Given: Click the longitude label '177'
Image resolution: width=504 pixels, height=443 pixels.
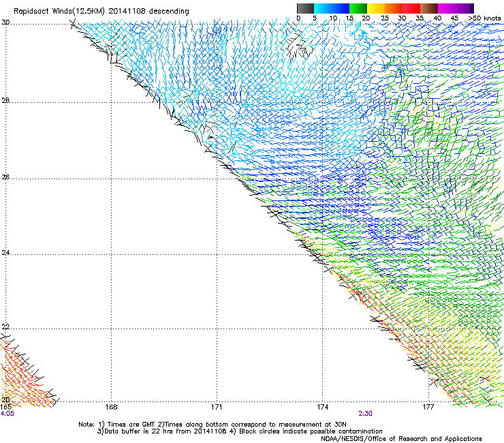Looking at the screenshot, I should tap(428, 407).
